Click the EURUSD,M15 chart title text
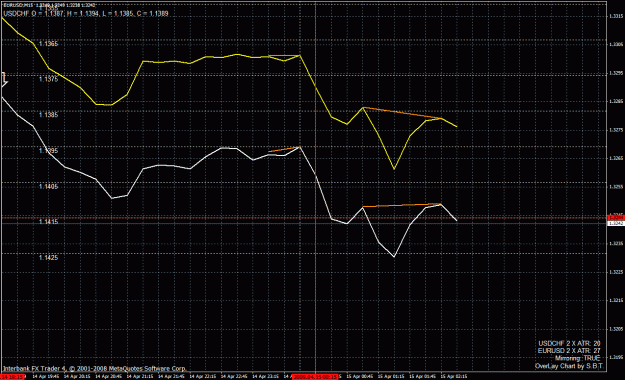The width and height of the screenshot is (625, 380). (49, 6)
